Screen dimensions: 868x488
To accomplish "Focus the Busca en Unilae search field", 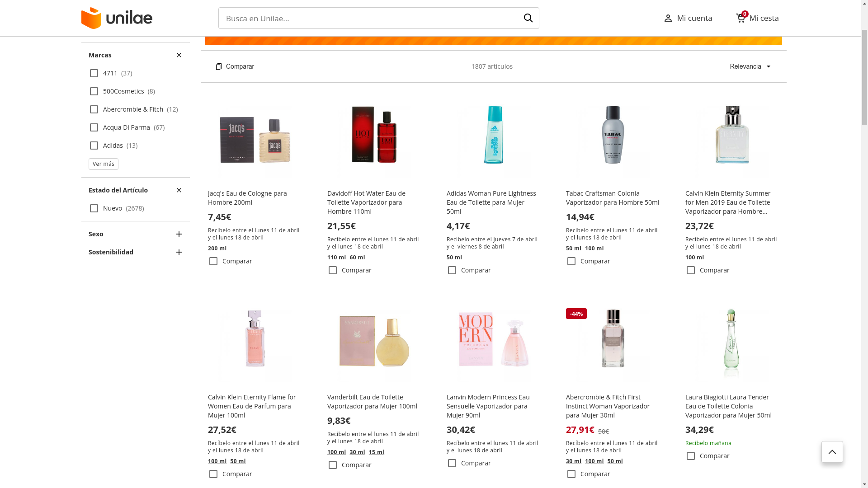I will point(368,18).
